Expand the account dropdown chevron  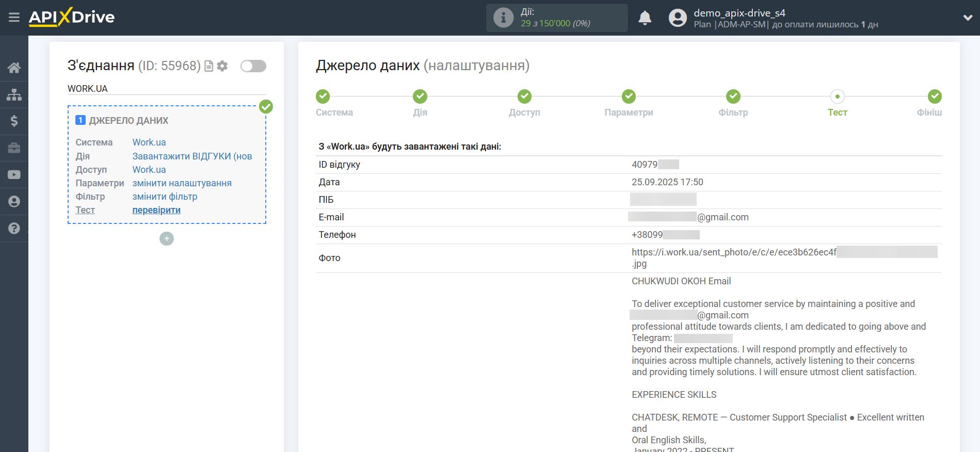(968, 18)
